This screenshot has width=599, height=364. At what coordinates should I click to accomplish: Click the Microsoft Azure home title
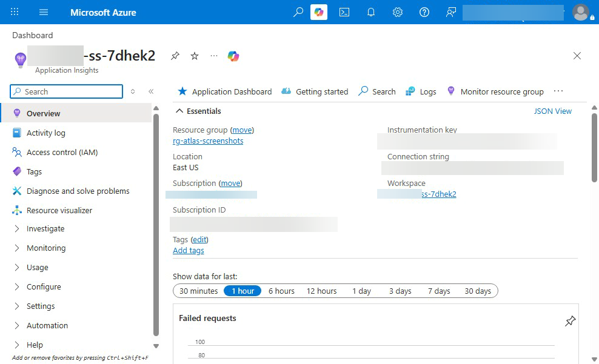tap(103, 12)
